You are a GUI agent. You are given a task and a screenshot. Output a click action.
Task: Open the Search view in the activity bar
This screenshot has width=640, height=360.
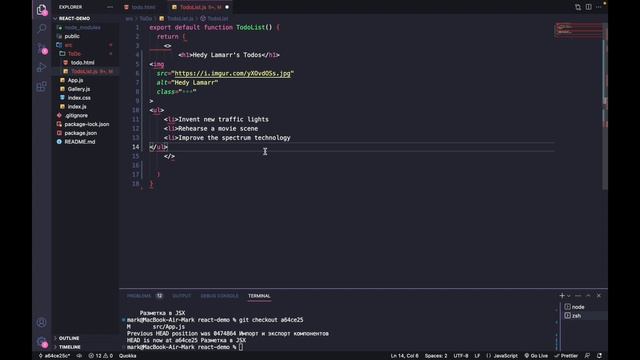click(x=42, y=29)
